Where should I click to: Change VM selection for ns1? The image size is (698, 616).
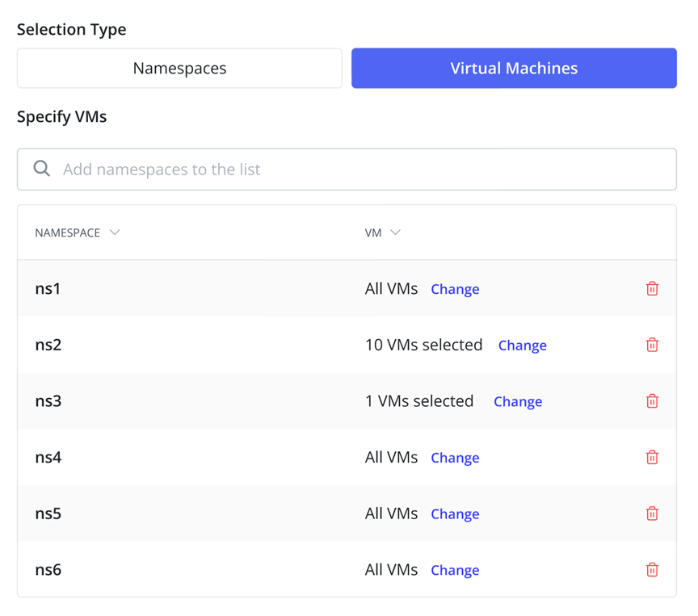point(455,289)
